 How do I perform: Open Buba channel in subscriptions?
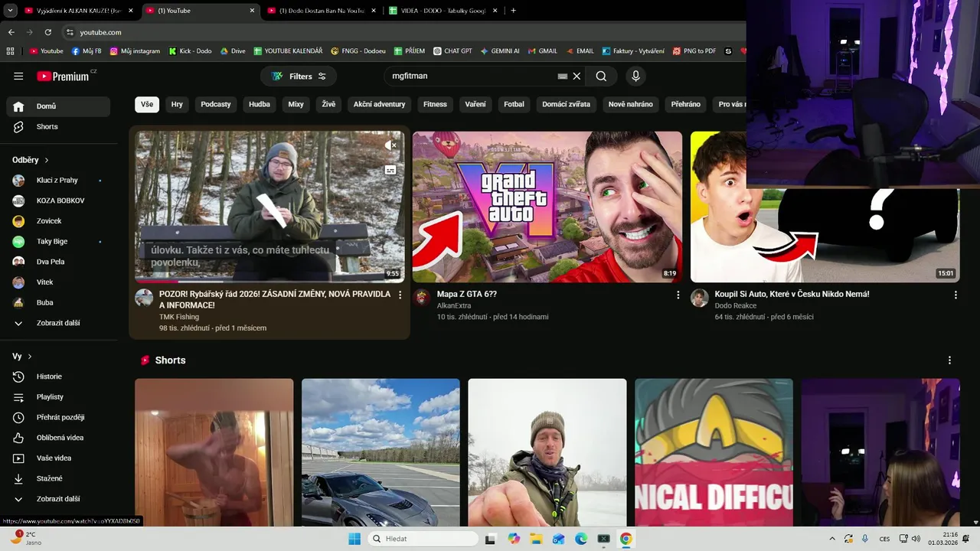tap(58, 302)
